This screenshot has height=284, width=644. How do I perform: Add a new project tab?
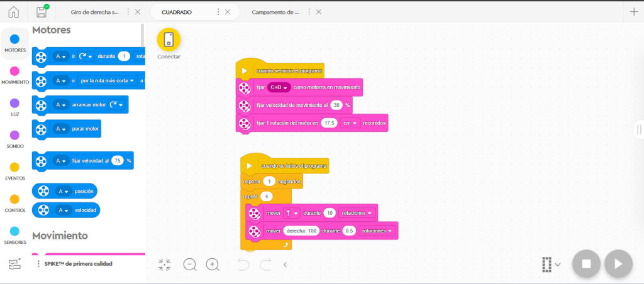pos(633,12)
